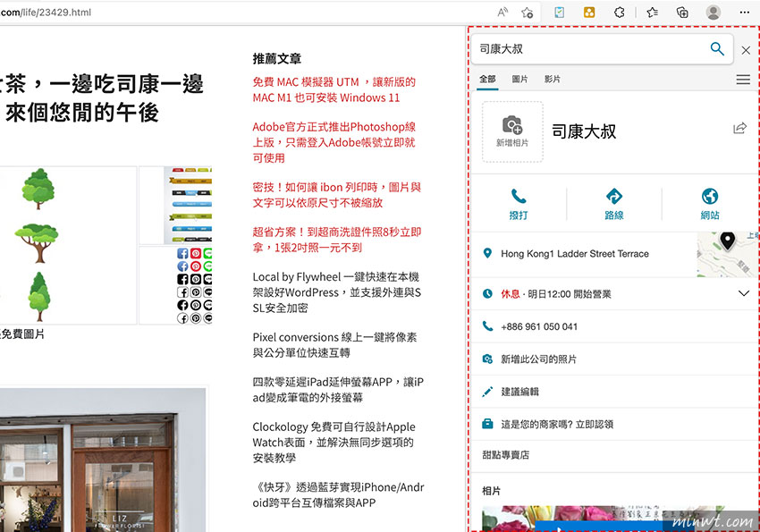Image resolution: width=760 pixels, height=532 pixels.
Task: Open article about 超商洗證件照
Action: point(337,240)
